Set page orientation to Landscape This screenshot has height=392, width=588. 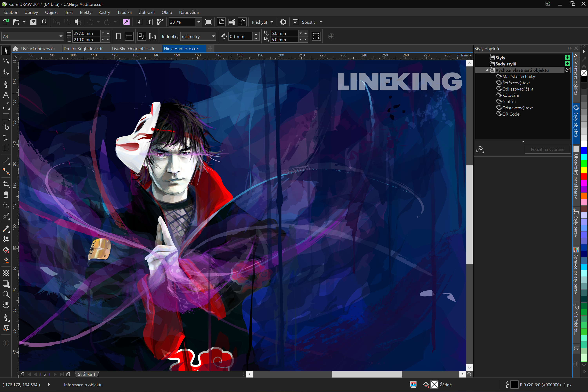pyautogui.click(x=129, y=36)
